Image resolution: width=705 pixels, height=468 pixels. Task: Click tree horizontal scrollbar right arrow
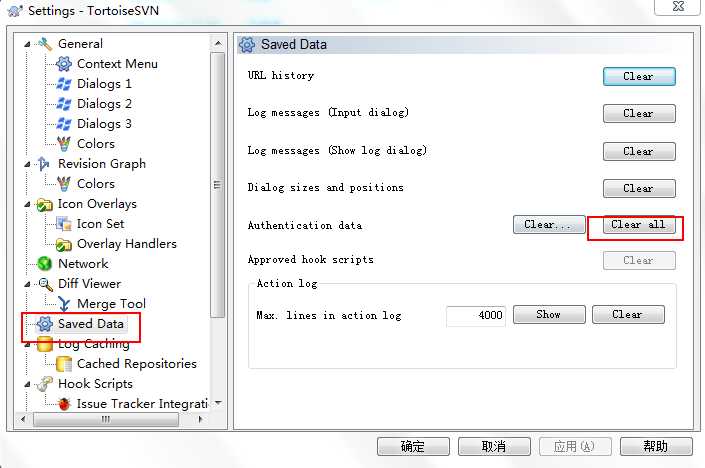click(x=200, y=419)
